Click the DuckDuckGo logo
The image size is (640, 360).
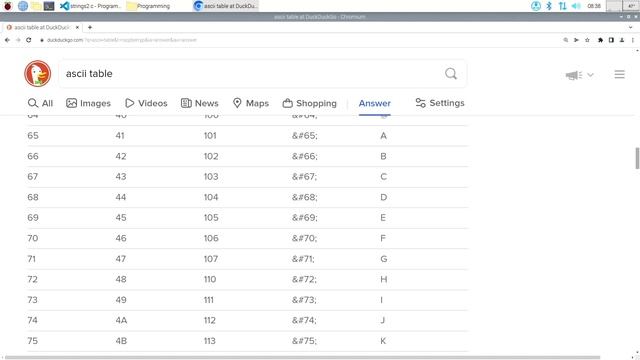tap(38, 74)
